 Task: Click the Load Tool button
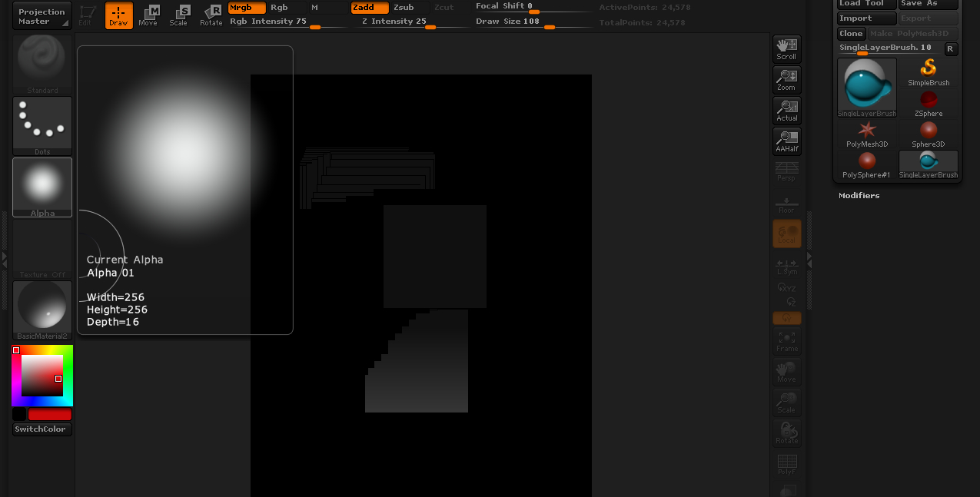pos(867,5)
